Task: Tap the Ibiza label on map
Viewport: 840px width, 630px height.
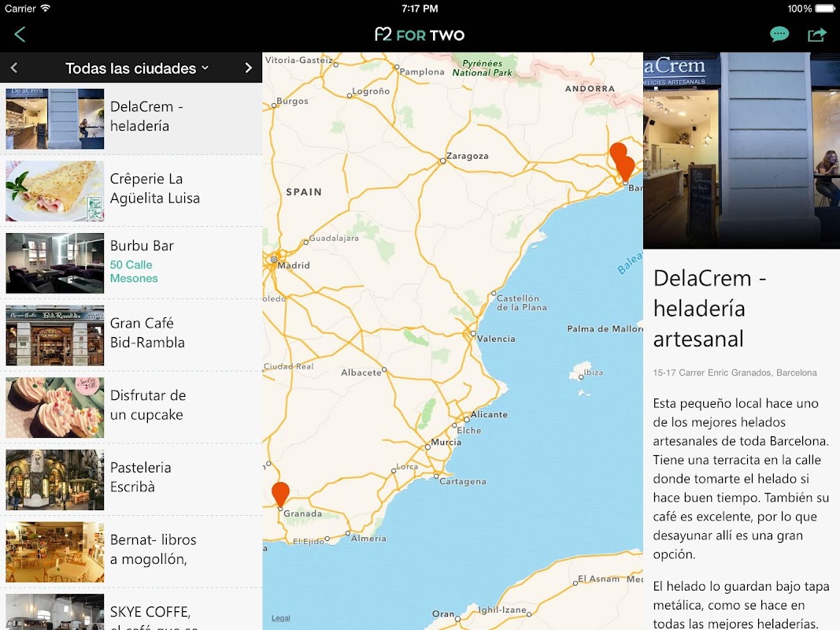Action: point(594,372)
